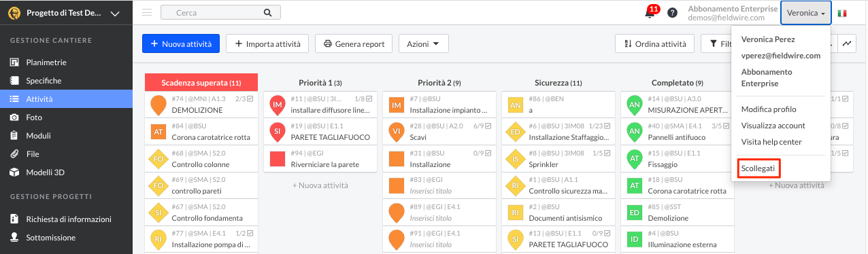868x254 pixels.
Task: Click the Genera report button
Action: (354, 43)
